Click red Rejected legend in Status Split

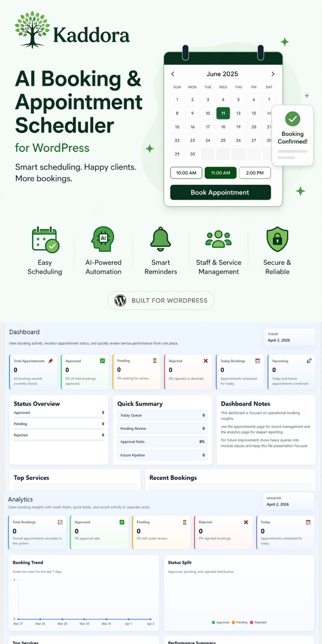coord(258,622)
